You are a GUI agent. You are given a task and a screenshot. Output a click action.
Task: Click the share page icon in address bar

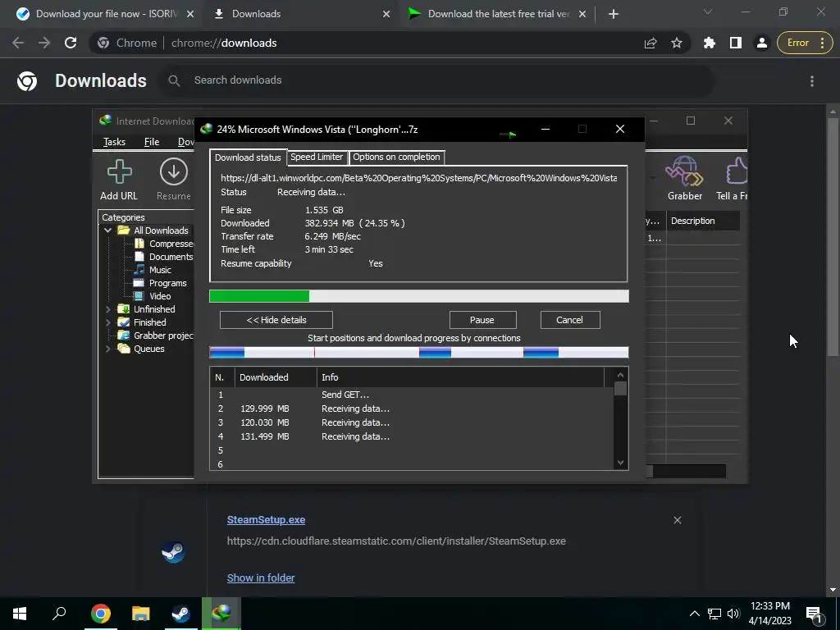tap(651, 43)
